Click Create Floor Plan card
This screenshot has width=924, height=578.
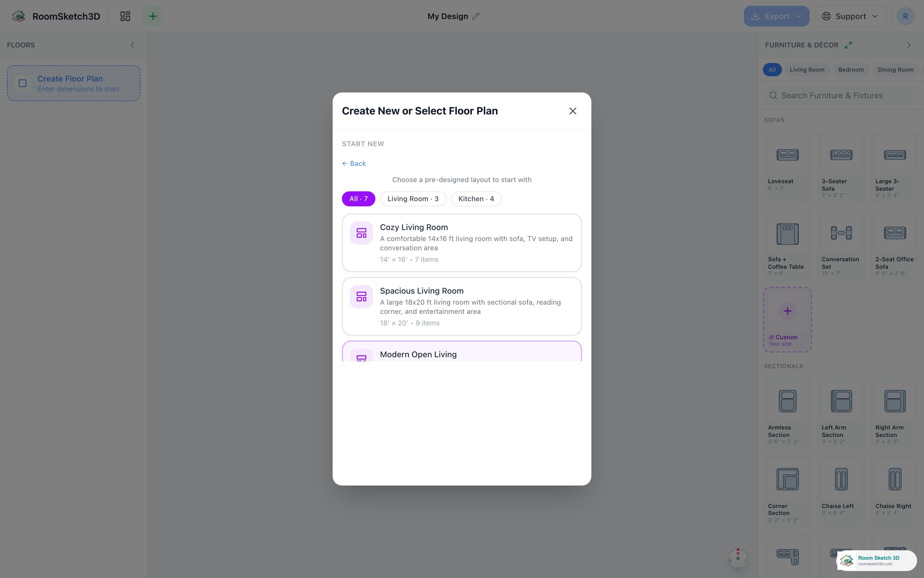[x=74, y=83]
